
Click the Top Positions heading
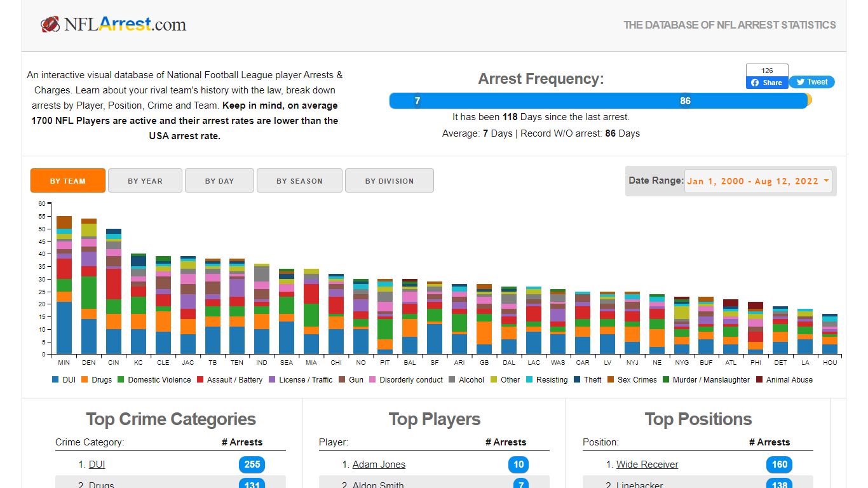pos(698,419)
